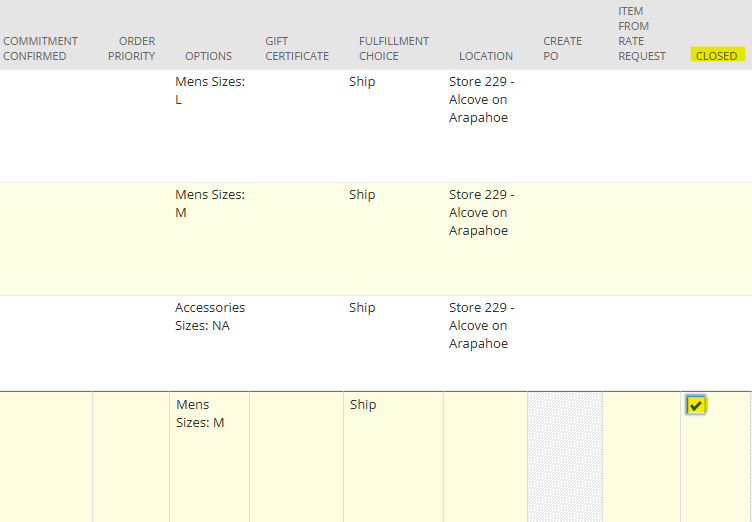
Task: Click the highlighted CLOSED column header
Action: point(717,56)
